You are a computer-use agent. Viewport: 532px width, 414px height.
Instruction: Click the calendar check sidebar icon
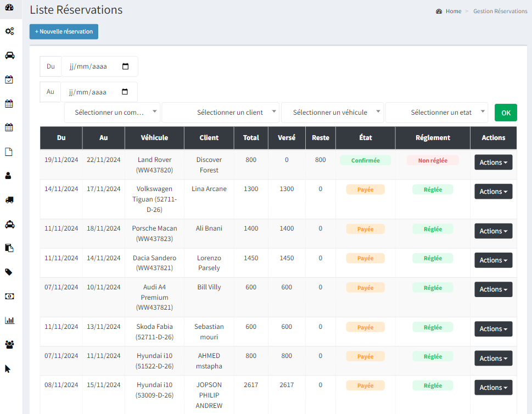tap(9, 80)
